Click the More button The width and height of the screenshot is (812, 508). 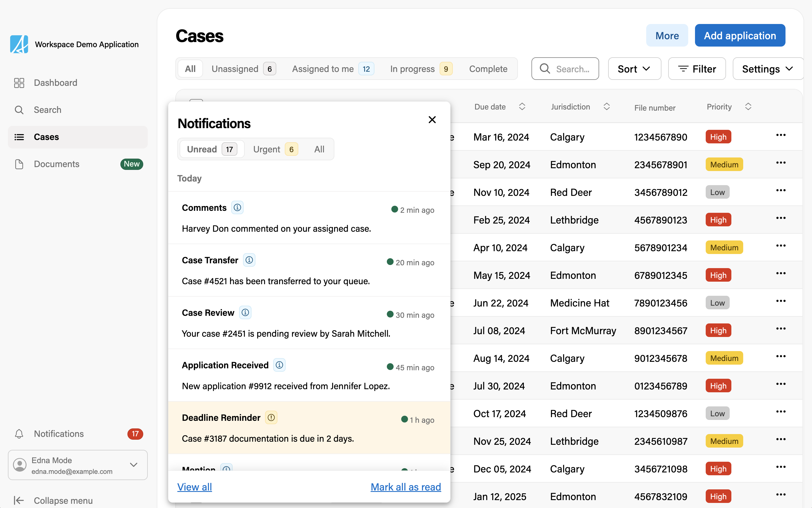click(667, 35)
